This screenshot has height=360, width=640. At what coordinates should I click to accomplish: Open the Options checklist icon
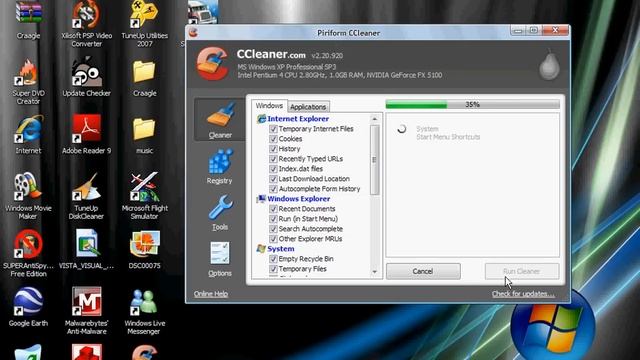click(220, 253)
